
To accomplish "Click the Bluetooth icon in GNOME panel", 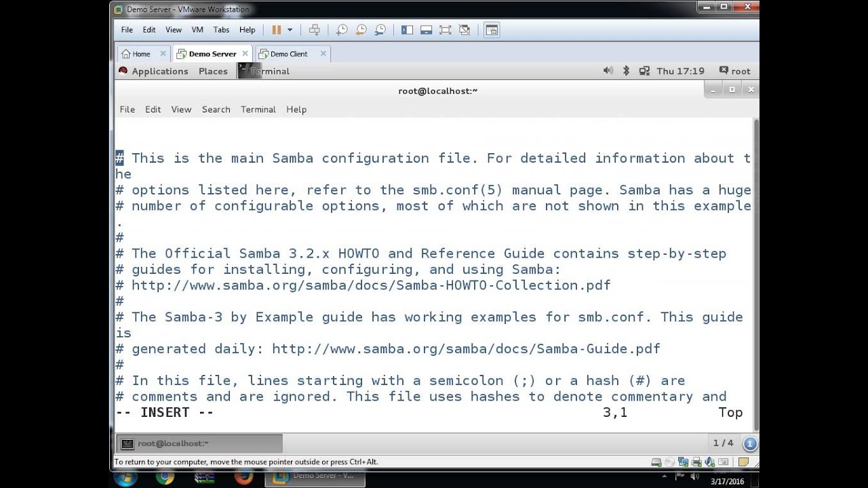I will pos(626,70).
